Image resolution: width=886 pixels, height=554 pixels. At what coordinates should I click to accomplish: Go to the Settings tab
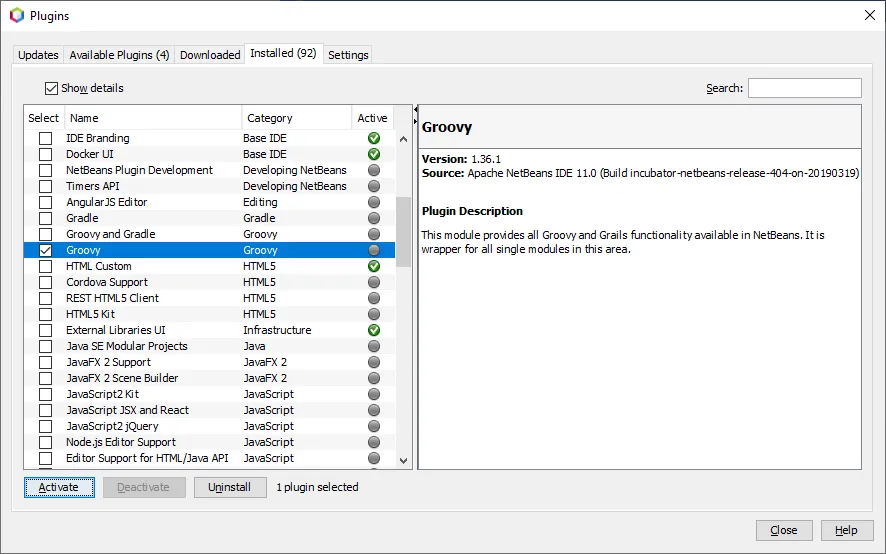(348, 55)
